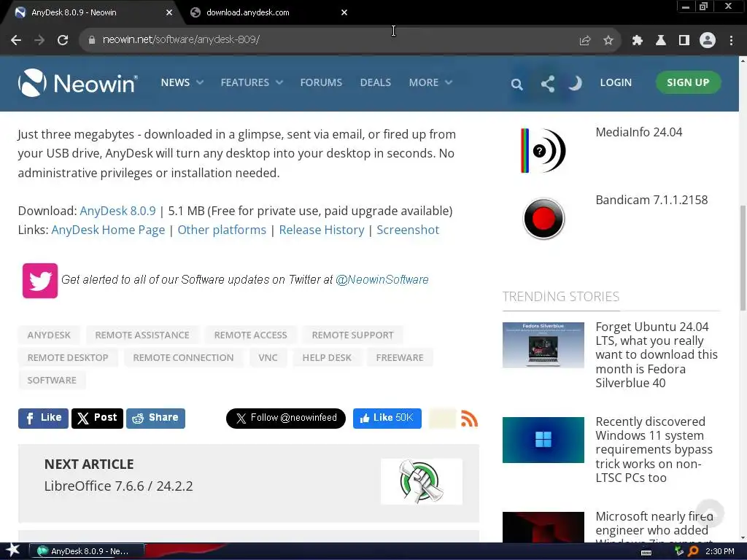Screen dimensions: 747x560
Task: Select the AnyDesk 8.0.9 - Neowin tab
Action: pyautogui.click(x=93, y=12)
